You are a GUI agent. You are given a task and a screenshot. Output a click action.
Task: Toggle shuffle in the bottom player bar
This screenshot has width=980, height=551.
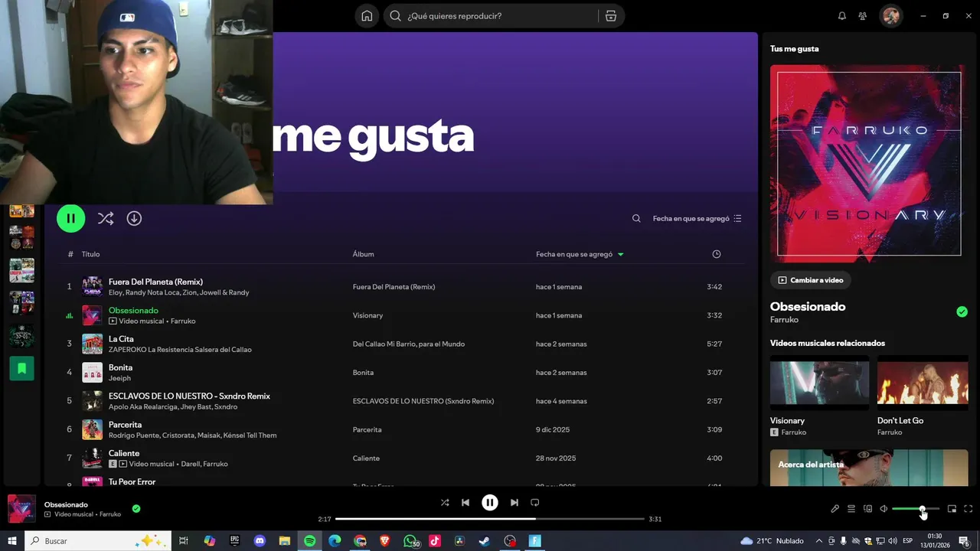(445, 503)
